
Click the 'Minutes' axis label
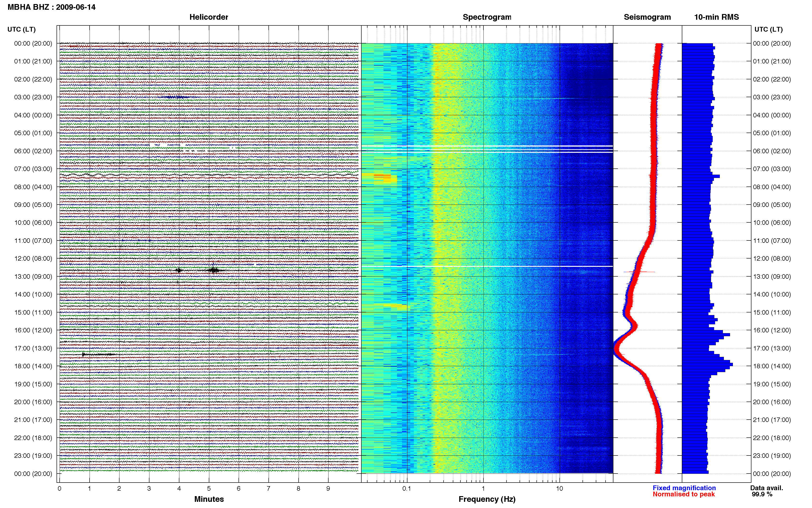click(209, 499)
